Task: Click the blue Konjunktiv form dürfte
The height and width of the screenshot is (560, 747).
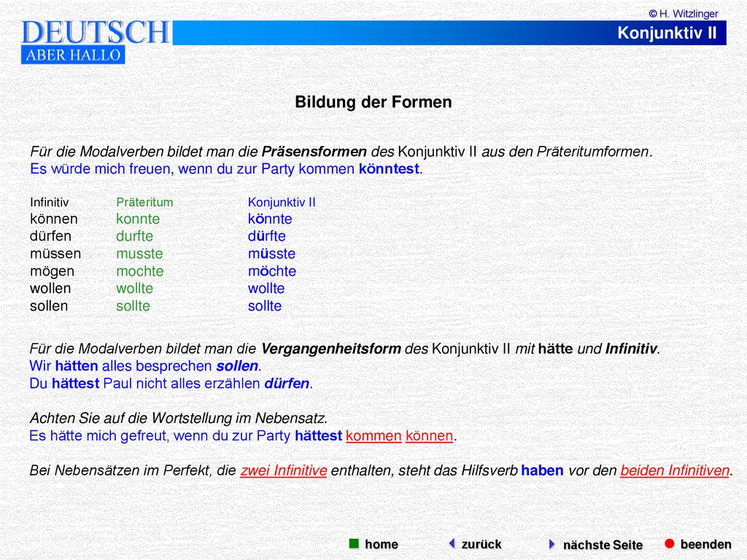Action: click(x=267, y=236)
